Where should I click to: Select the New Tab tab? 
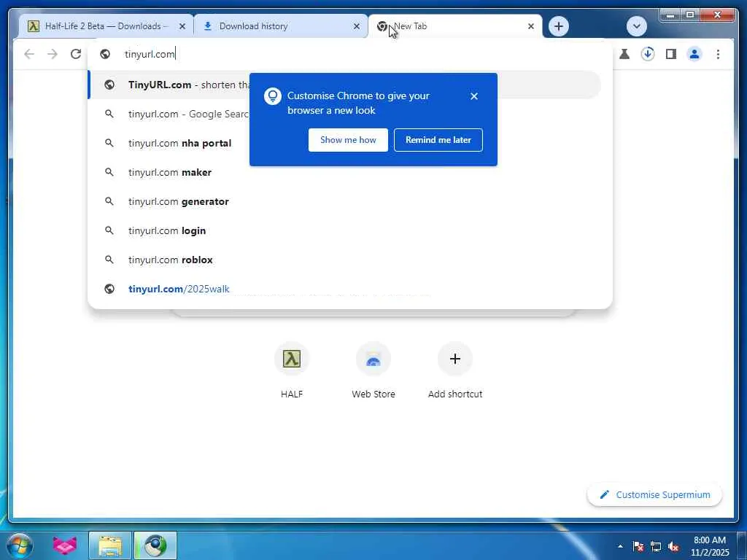click(x=455, y=26)
